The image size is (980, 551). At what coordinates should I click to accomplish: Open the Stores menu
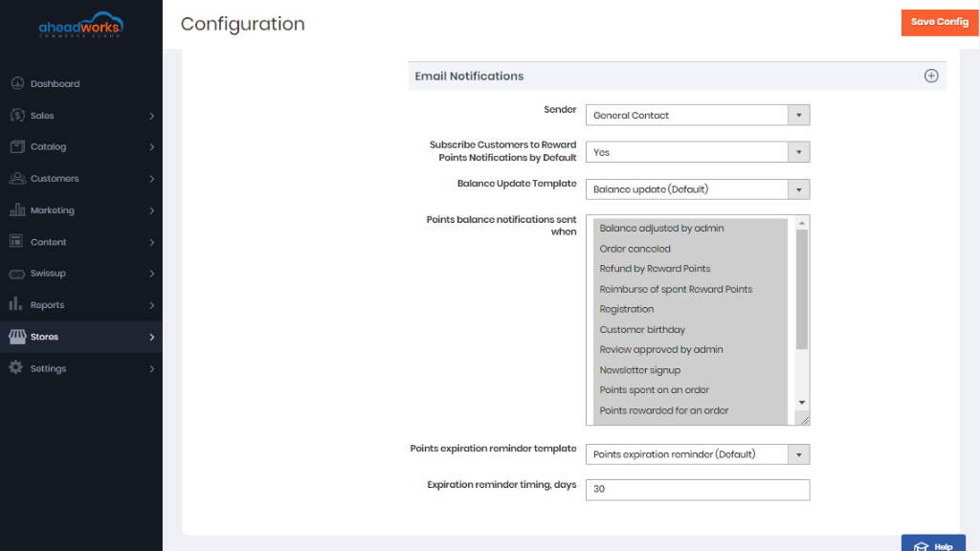81,337
